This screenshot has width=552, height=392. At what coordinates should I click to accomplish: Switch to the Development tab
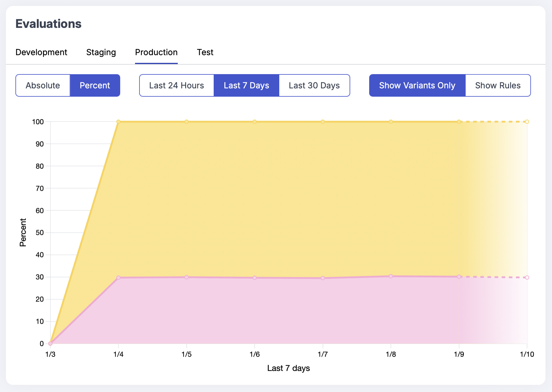click(x=41, y=52)
